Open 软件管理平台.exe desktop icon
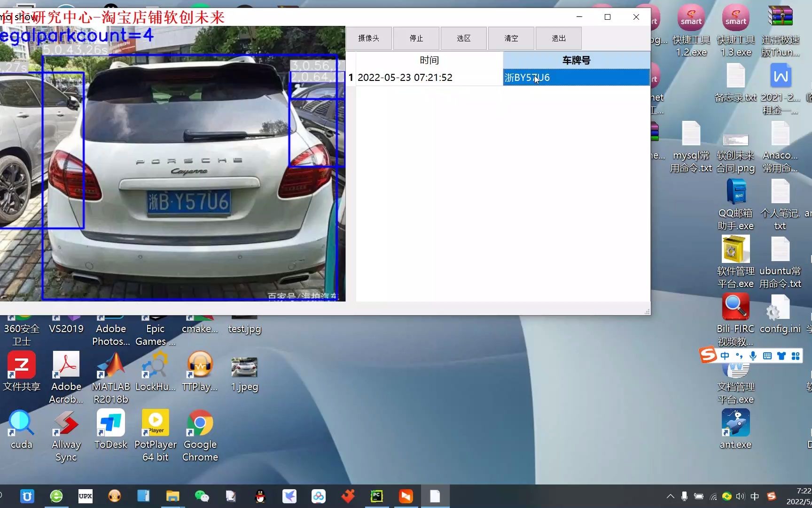The image size is (812, 508). [736, 262]
